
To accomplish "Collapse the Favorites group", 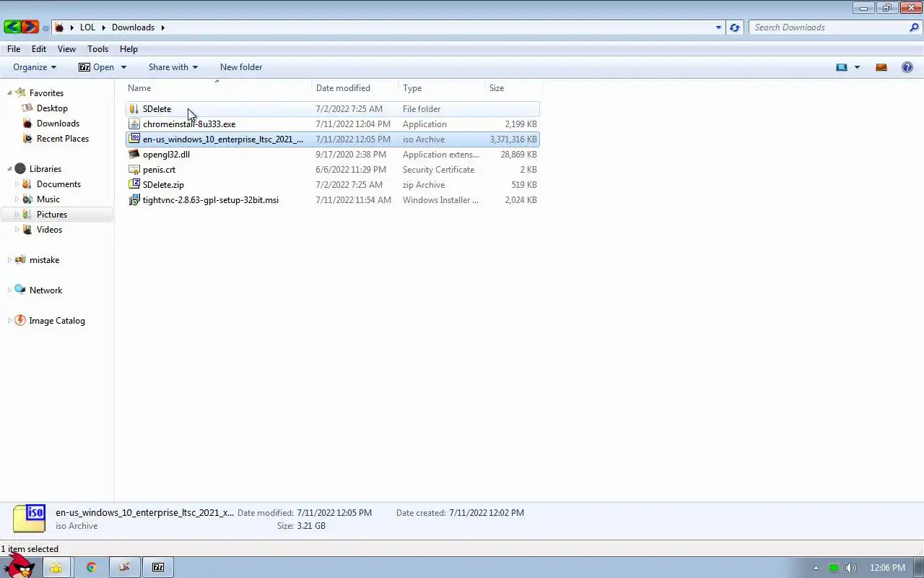I will (10, 92).
